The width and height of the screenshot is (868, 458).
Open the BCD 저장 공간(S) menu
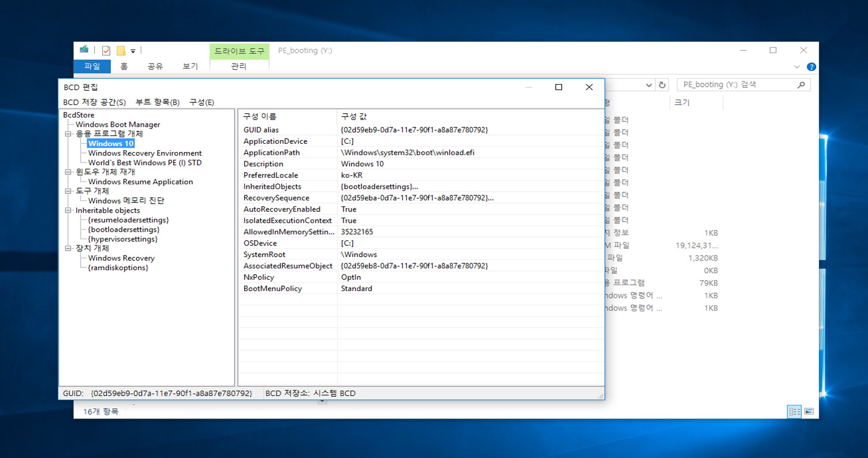coord(94,102)
